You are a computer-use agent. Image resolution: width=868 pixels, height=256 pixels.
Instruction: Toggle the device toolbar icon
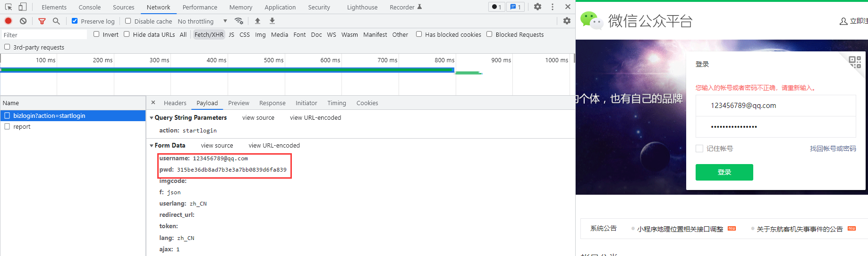coord(22,7)
